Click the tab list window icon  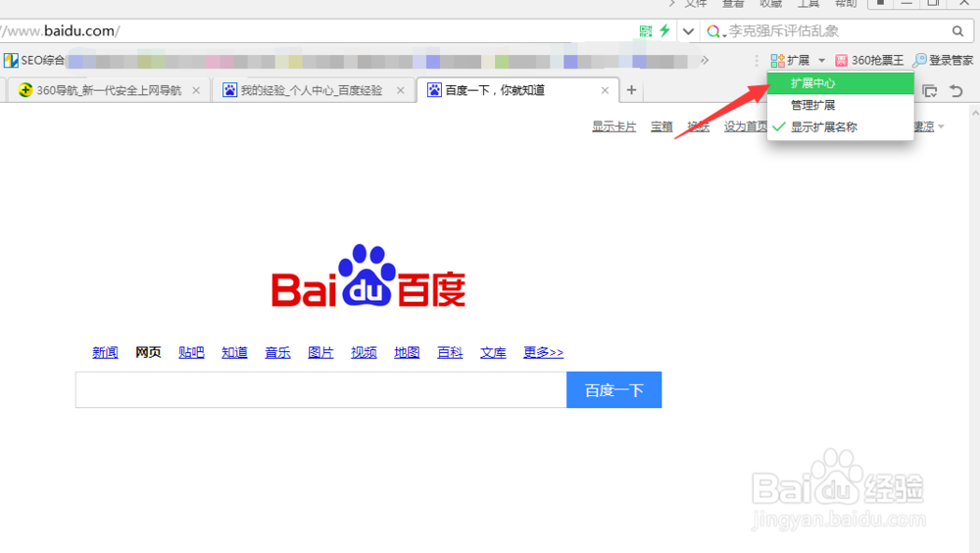click(930, 91)
